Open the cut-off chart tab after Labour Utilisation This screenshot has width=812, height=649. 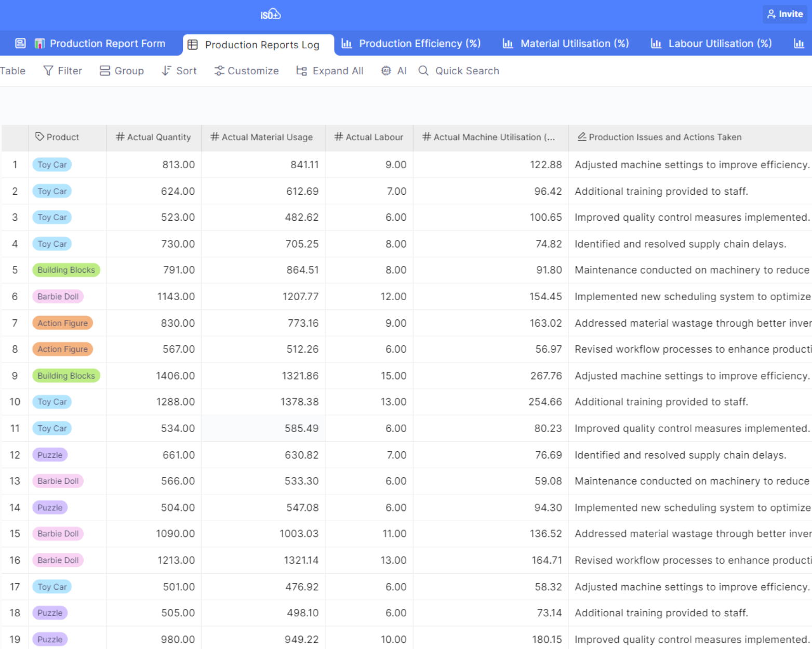pyautogui.click(x=800, y=44)
